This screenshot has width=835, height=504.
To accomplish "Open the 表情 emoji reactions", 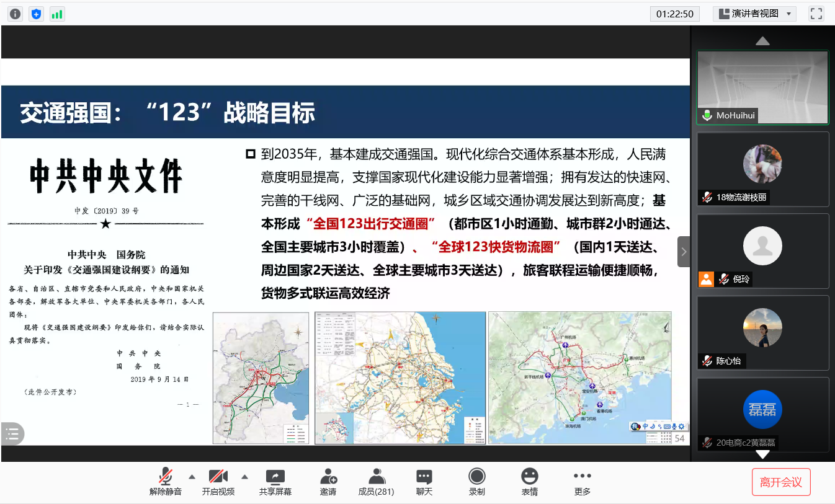I will 529,482.
